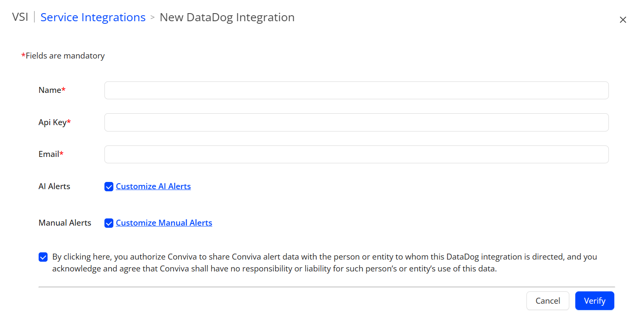Click the blue Verify button
The width and height of the screenshot is (644, 313).
click(x=594, y=301)
